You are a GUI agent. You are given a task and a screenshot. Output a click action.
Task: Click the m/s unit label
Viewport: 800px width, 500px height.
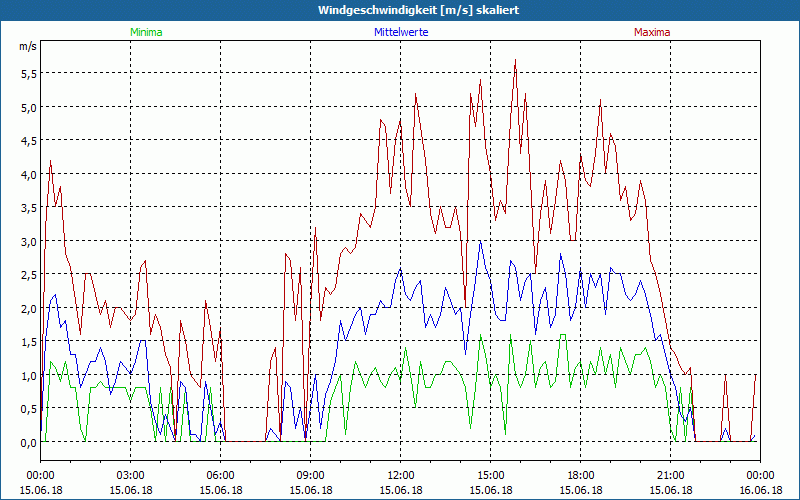pos(27,46)
